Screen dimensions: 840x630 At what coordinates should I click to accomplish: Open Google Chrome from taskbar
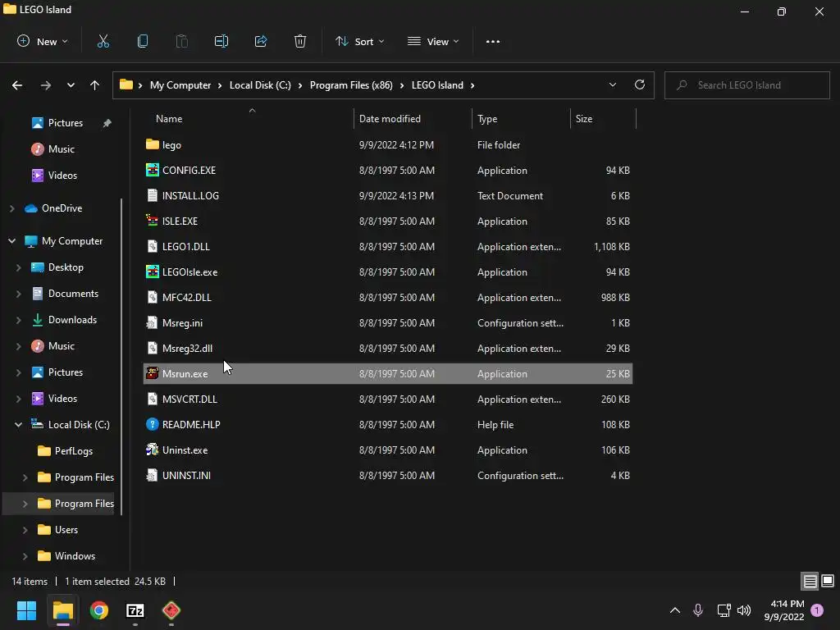(x=99, y=610)
